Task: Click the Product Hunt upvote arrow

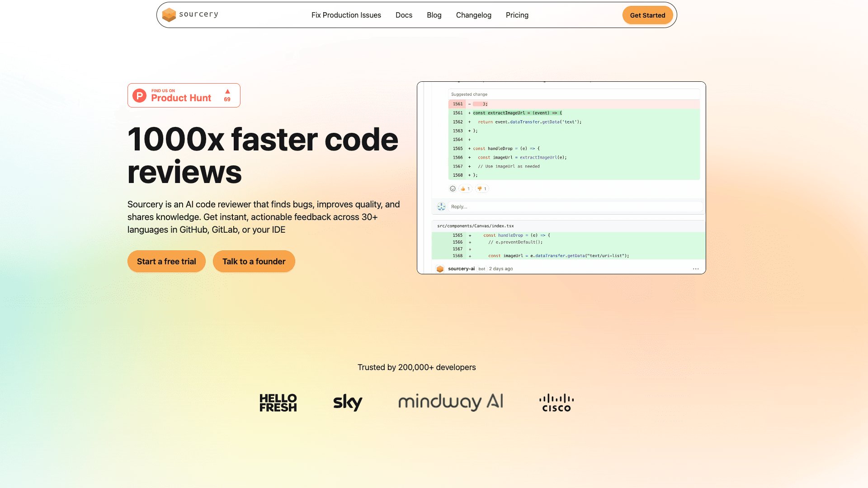Action: 227,92
